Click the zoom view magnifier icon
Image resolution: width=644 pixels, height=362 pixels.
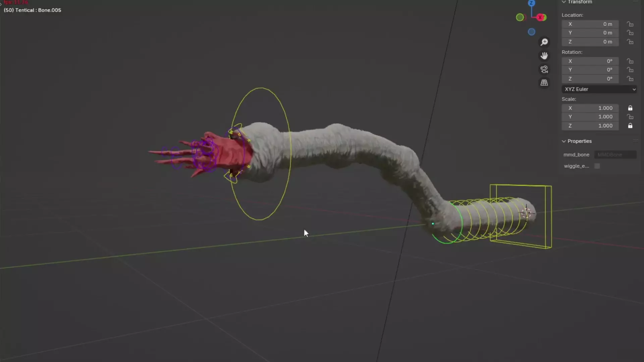[x=544, y=42]
